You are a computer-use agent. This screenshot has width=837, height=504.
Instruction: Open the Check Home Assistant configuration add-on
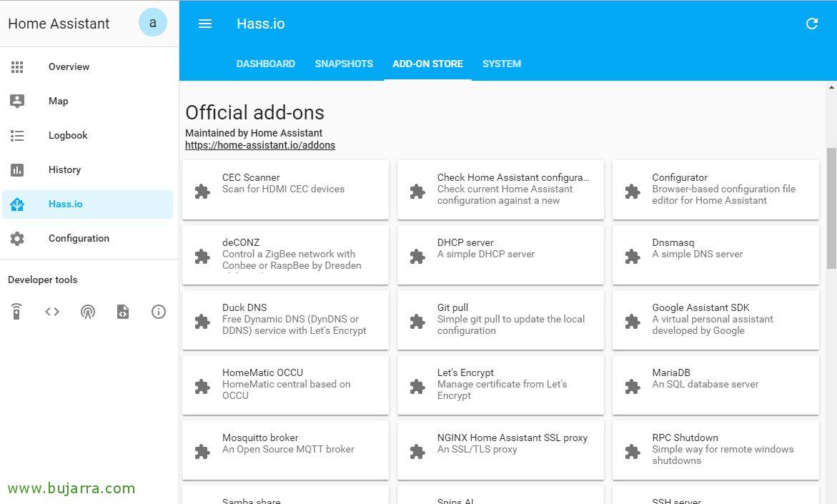point(501,189)
